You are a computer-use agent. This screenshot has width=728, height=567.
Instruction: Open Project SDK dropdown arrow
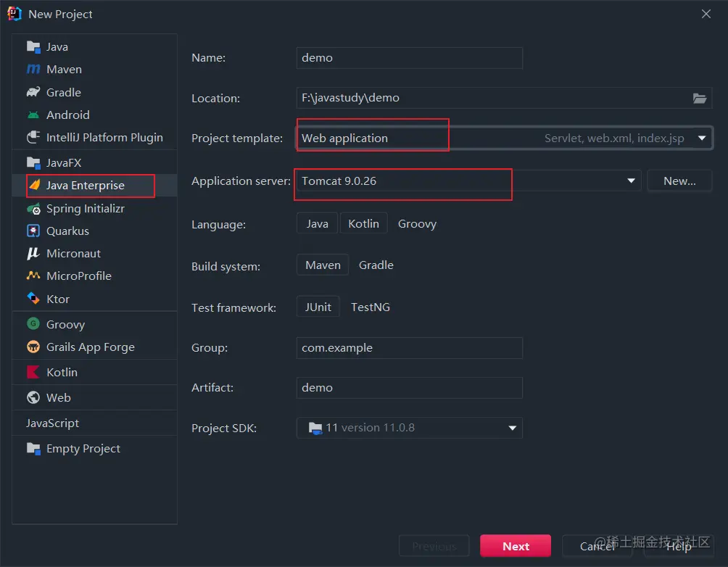[512, 429]
